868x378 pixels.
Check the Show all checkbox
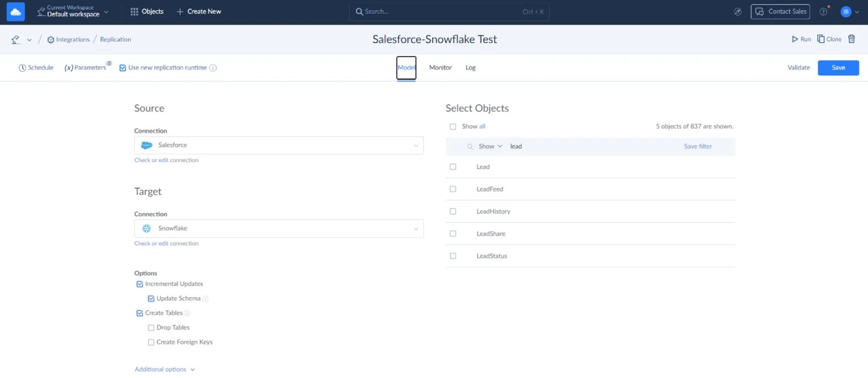click(x=453, y=127)
